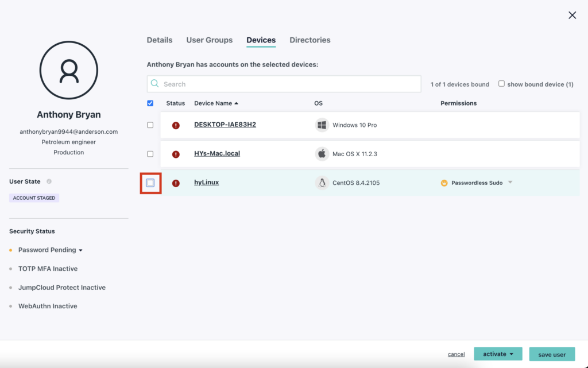Click the info icon next to User State
The height and width of the screenshot is (368, 588).
coord(49,181)
